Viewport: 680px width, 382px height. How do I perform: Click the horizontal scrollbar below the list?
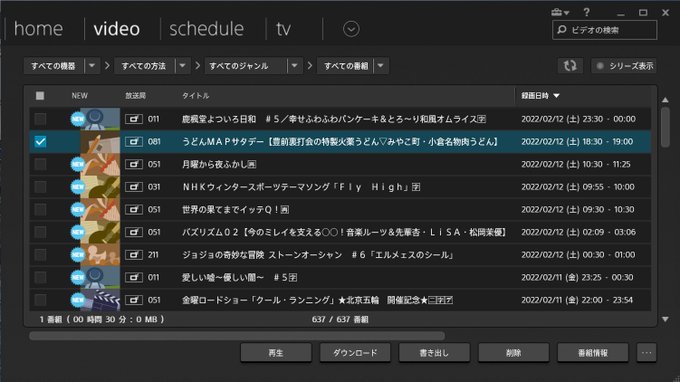click(x=237, y=336)
